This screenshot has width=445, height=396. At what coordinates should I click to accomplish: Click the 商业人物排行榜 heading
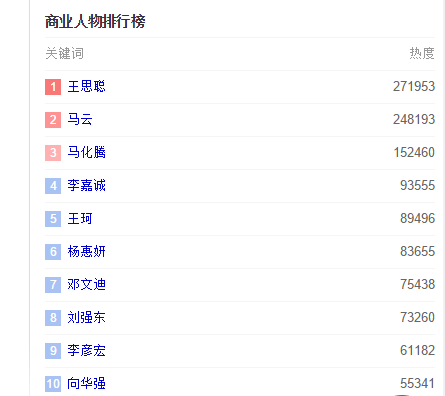coord(95,22)
